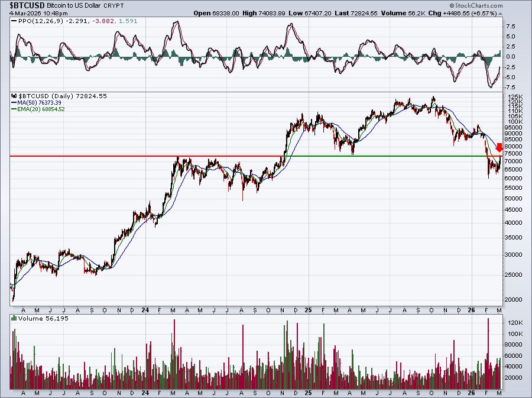
Task: Open the StockCharts.com watermark link
Action: (479, 6)
